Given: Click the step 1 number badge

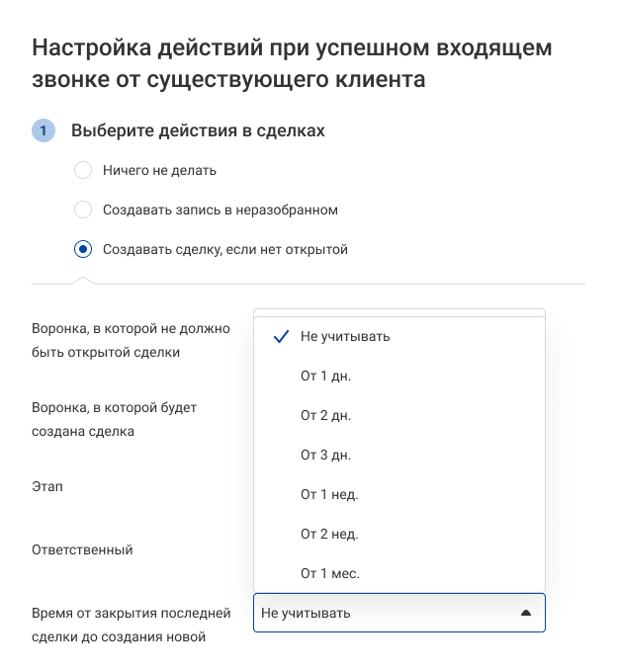Looking at the screenshot, I should coord(44,130).
